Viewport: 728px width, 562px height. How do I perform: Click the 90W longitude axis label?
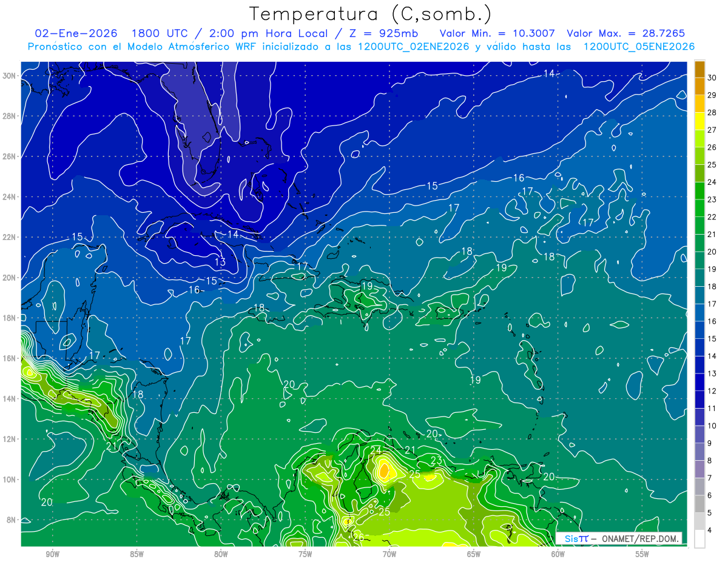click(52, 554)
